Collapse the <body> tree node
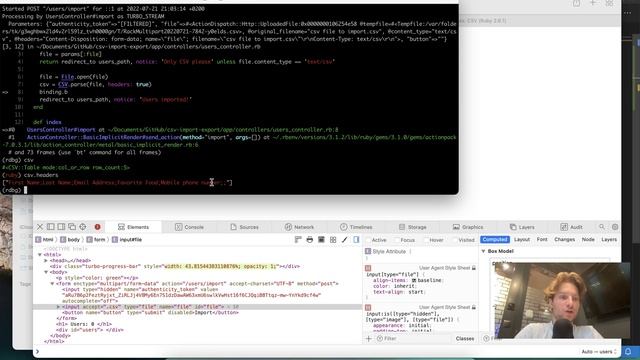Image resolution: width=640 pixels, height=360 pixels. [46, 272]
